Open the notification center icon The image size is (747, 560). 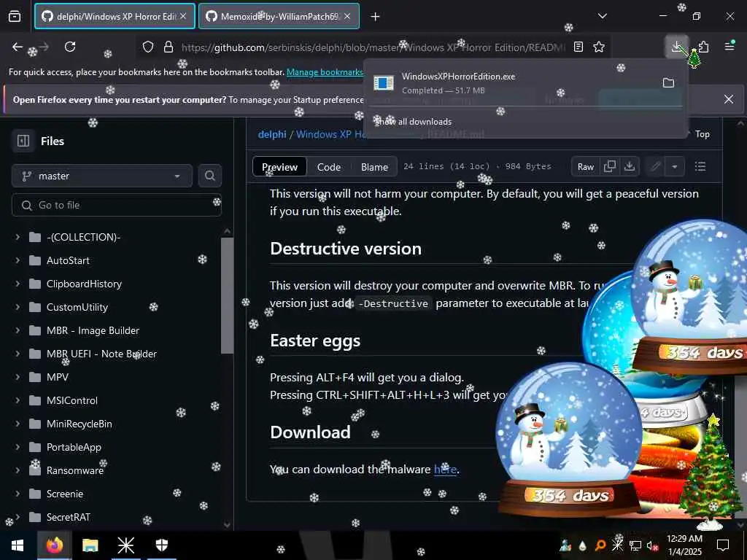click(x=723, y=545)
